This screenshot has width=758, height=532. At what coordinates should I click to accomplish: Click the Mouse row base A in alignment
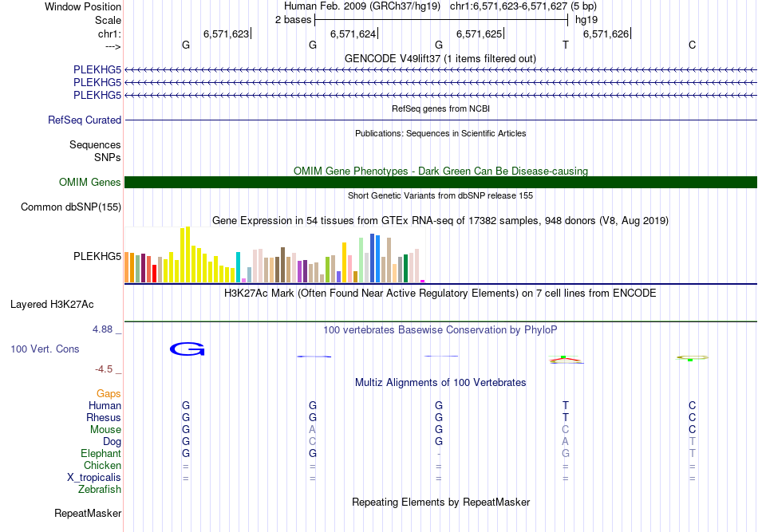(x=313, y=430)
